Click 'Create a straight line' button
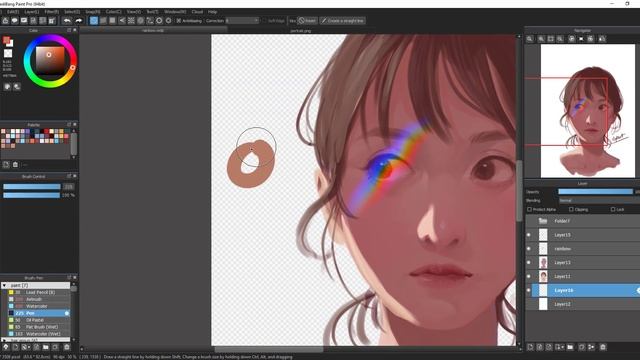The width and height of the screenshot is (640, 360). click(x=342, y=20)
